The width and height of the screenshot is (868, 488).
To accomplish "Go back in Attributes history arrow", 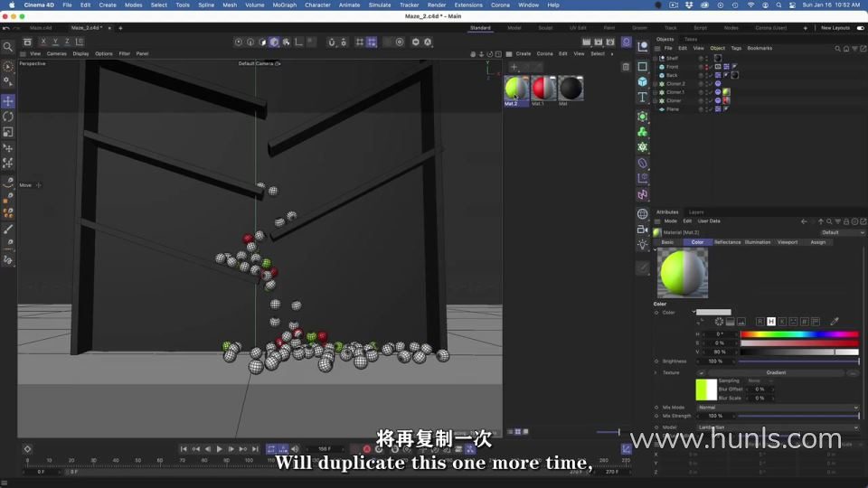I will tap(804, 221).
